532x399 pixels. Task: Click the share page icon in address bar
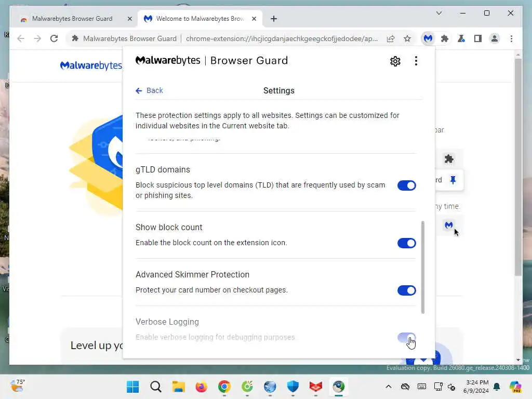pos(391,38)
